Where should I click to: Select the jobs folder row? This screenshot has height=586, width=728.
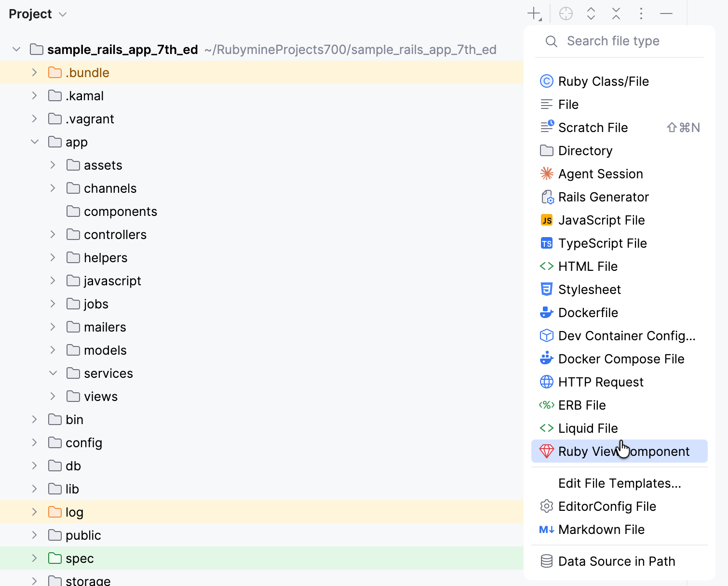pos(262,304)
